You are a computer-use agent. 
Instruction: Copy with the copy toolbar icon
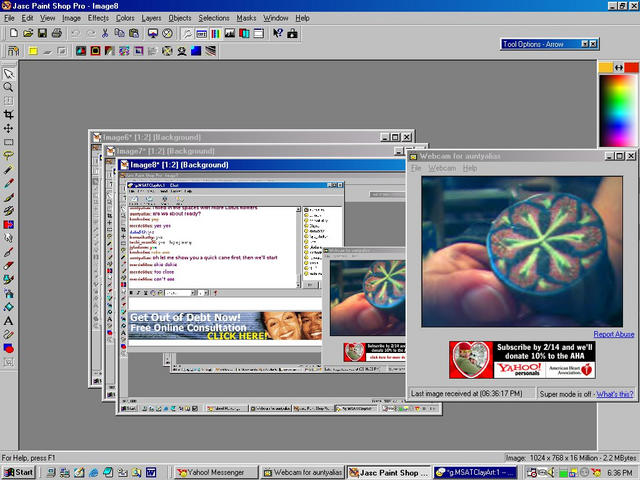(119, 33)
